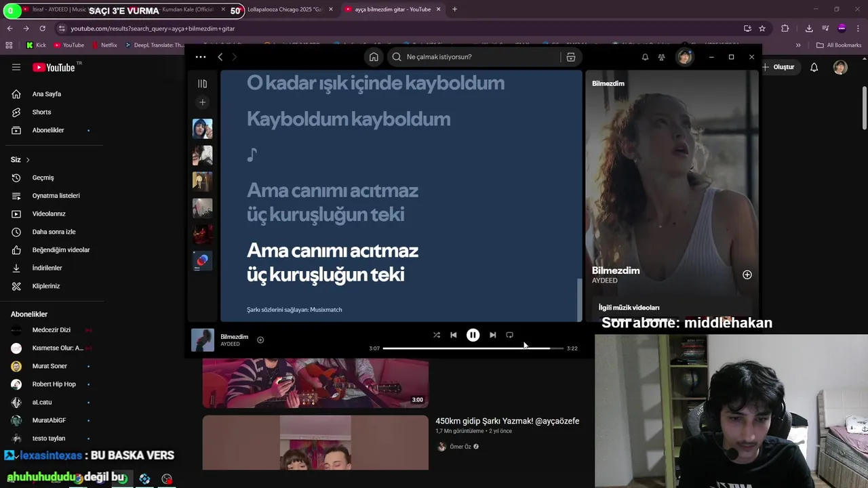Click now-playing album art in Spotify bar

[x=202, y=340]
